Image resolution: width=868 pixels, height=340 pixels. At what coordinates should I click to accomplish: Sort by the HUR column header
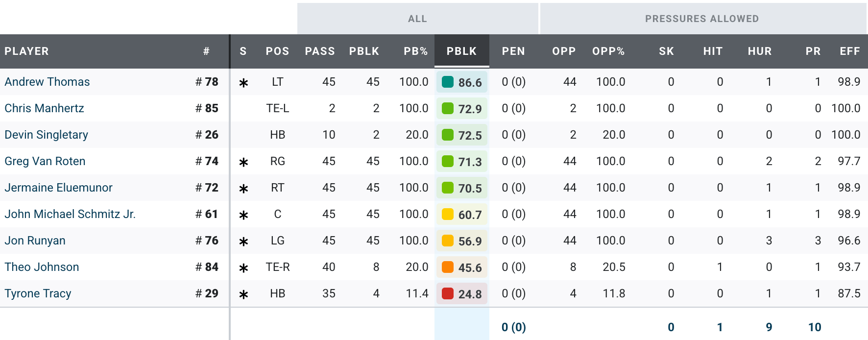pyautogui.click(x=759, y=51)
